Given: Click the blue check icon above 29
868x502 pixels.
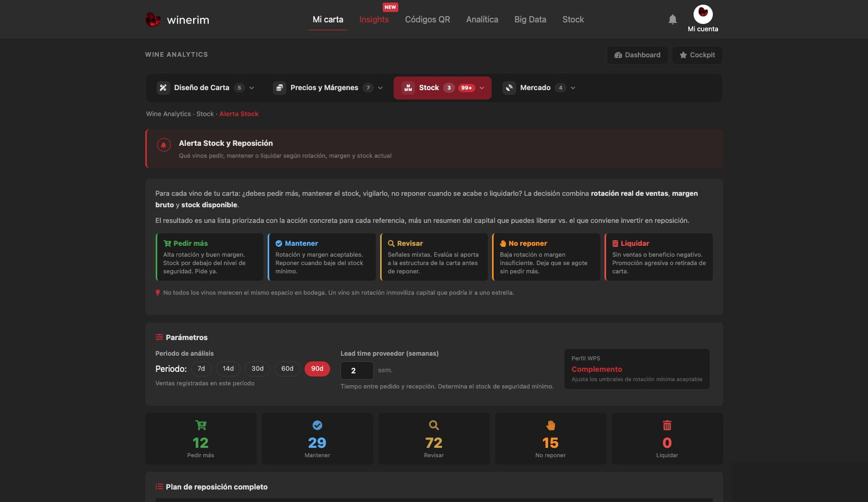Looking at the screenshot, I should (x=317, y=425).
